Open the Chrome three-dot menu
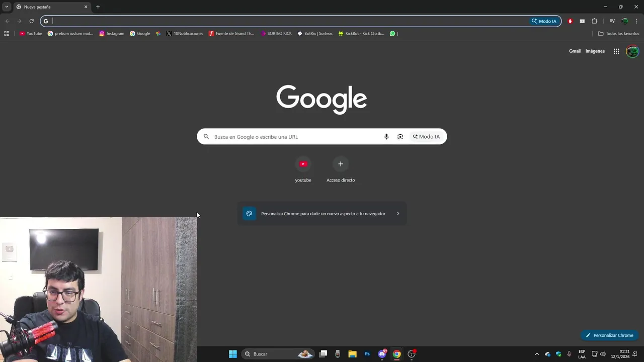The height and width of the screenshot is (362, 644). tap(636, 21)
